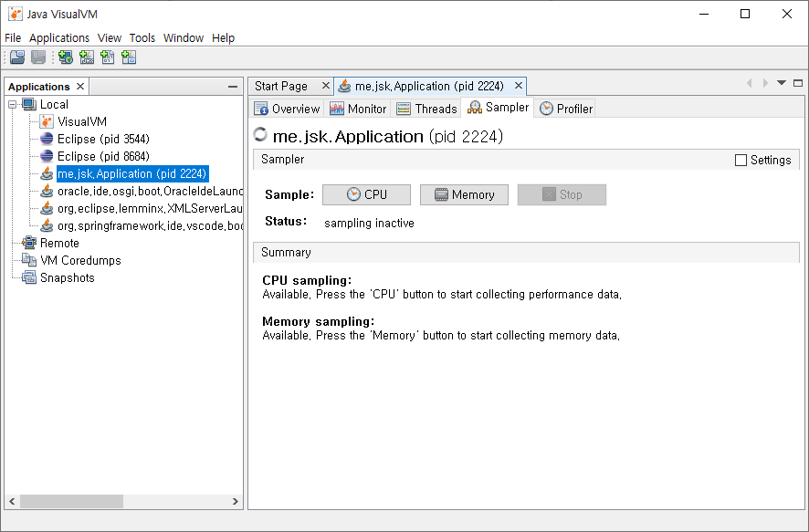The width and height of the screenshot is (809, 532).
Task: Open the View menu
Action: tap(110, 37)
